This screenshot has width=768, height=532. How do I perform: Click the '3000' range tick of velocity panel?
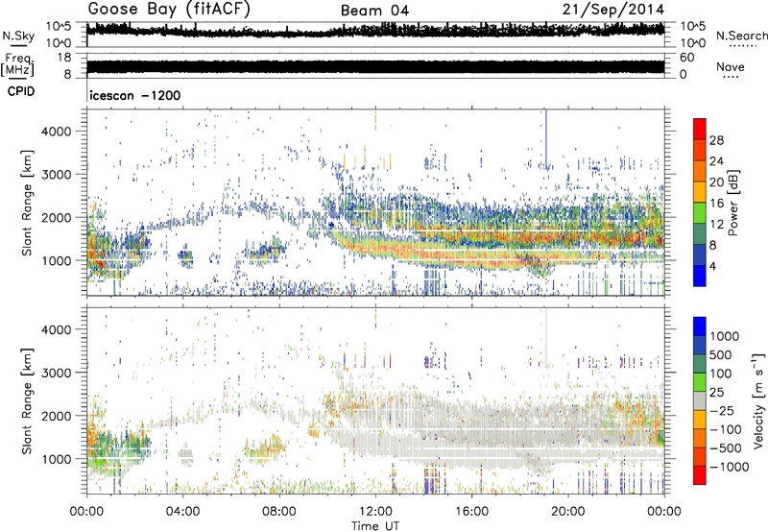tap(56, 373)
